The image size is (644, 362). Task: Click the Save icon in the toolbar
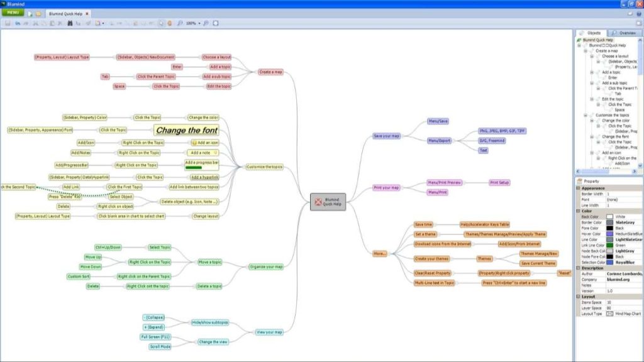click(8, 22)
